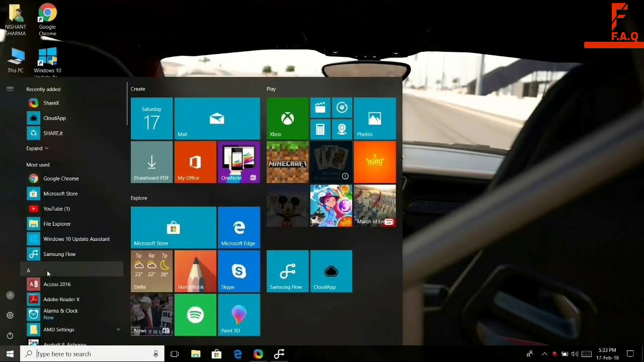Image resolution: width=644 pixels, height=362 pixels.
Task: Open File Explorer from the taskbar
Action: [x=196, y=354]
